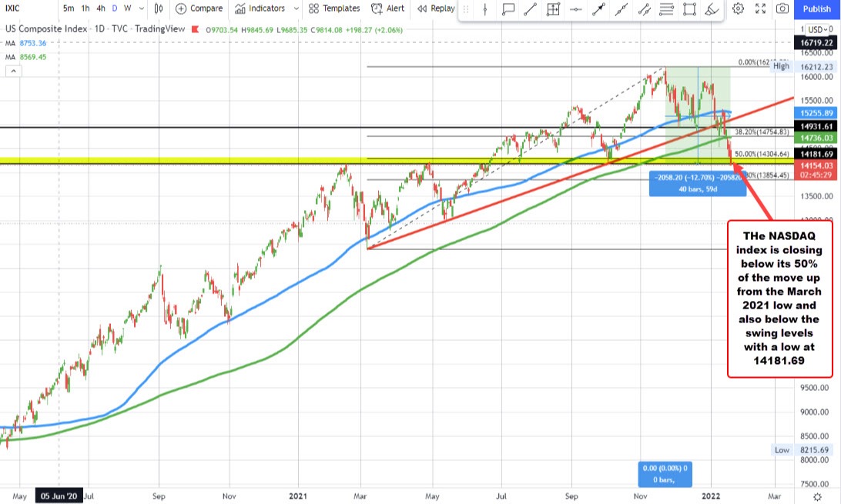Select the blue MA 8753.36 legend
Screen dimensions: 841x504
coord(25,43)
